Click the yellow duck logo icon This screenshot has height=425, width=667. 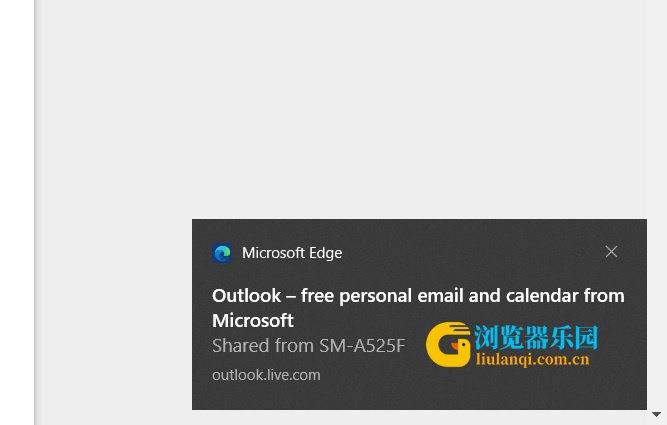coord(448,345)
